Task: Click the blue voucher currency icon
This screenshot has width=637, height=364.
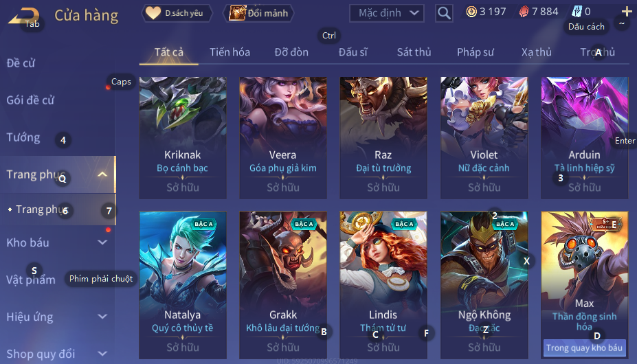Action: (x=577, y=12)
